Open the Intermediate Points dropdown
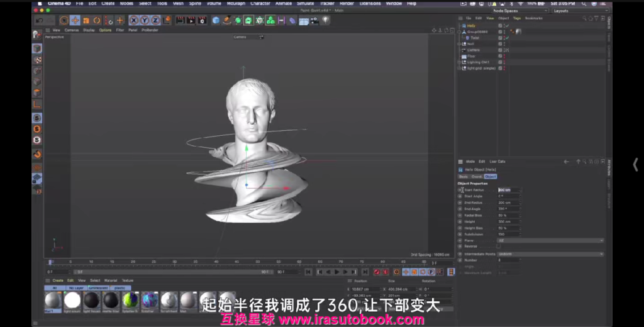Screen dimensions: 644x327 click(x=550, y=254)
